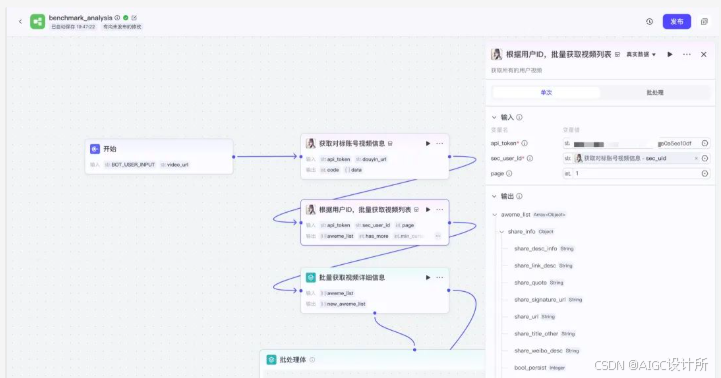721x378 pixels.
Task: Open variable picker for sec_user_id field
Action: click(x=704, y=158)
